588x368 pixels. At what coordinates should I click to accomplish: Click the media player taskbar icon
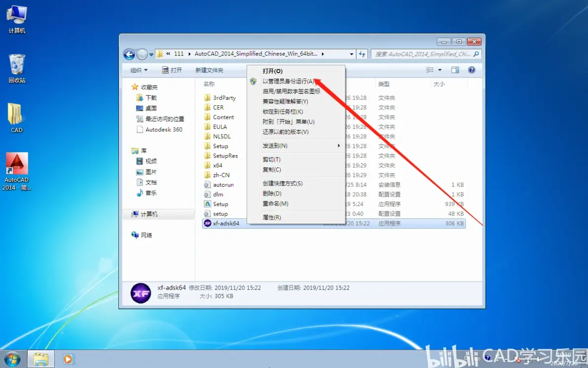pyautogui.click(x=68, y=360)
